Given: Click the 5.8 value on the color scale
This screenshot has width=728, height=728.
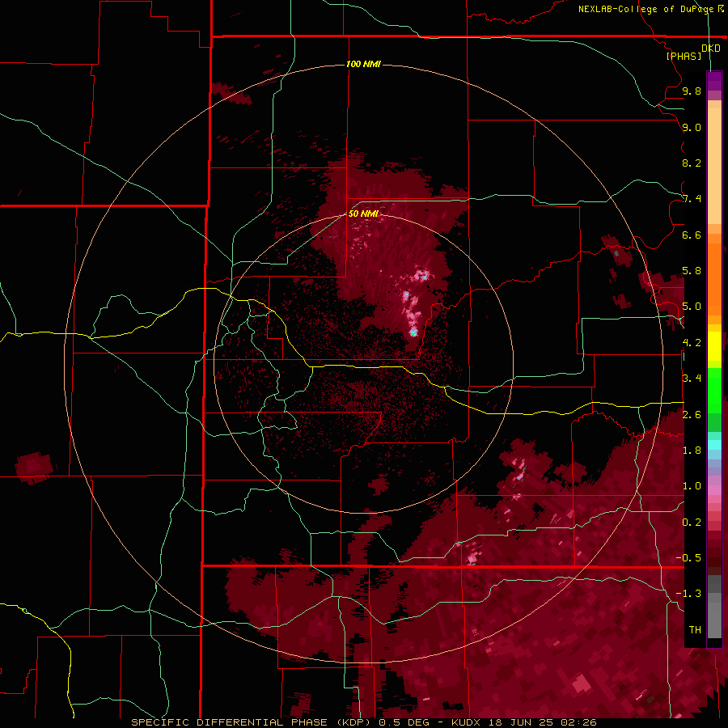Looking at the screenshot, I should (x=692, y=271).
